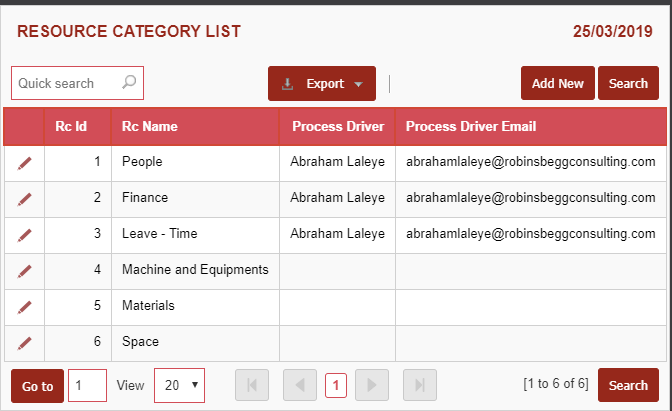The height and width of the screenshot is (411, 672).
Task: Sort by Rc Name column header
Action: pos(150,127)
